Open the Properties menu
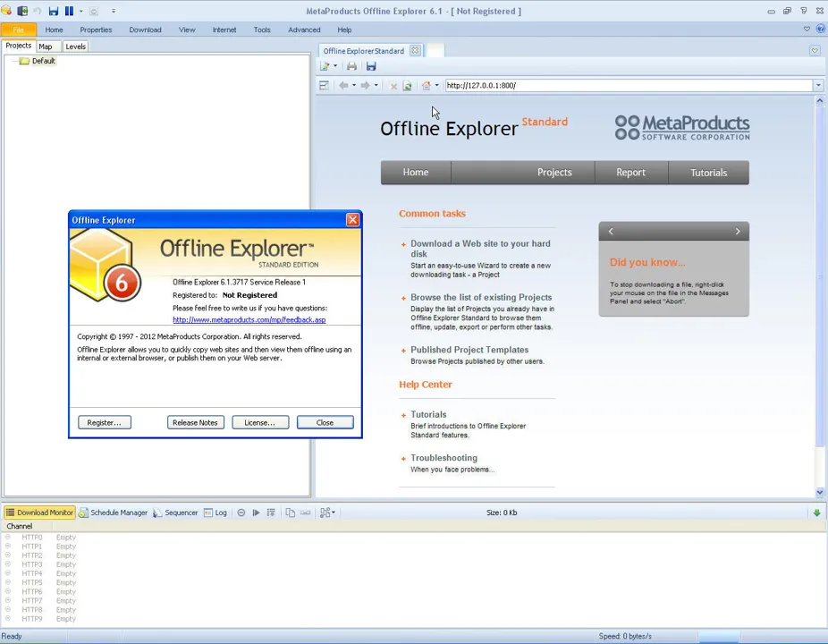Screen dimensions: 828x644 coord(96,30)
